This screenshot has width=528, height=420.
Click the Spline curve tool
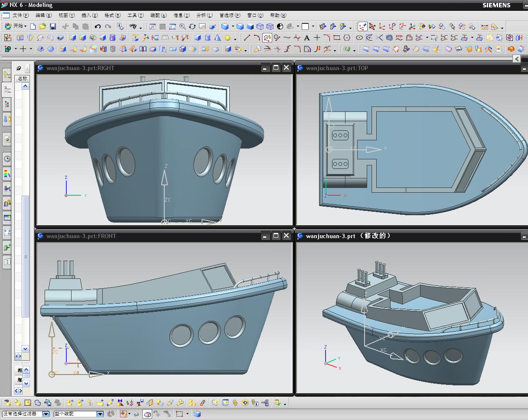(287, 38)
